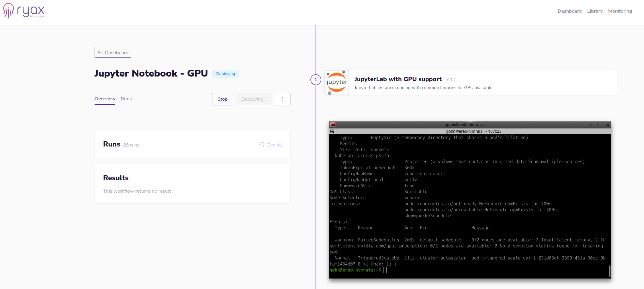Click the Jupyter logo thumbnail

click(x=337, y=83)
